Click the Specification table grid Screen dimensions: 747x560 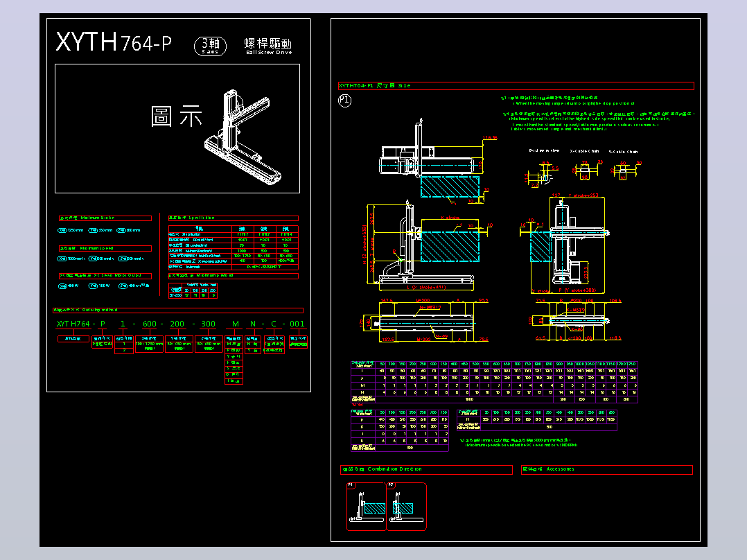coord(234,247)
